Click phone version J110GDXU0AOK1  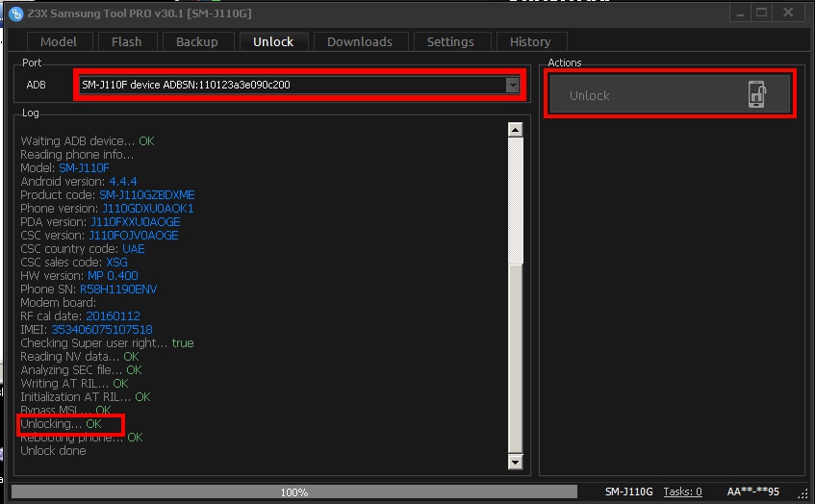tap(148, 209)
